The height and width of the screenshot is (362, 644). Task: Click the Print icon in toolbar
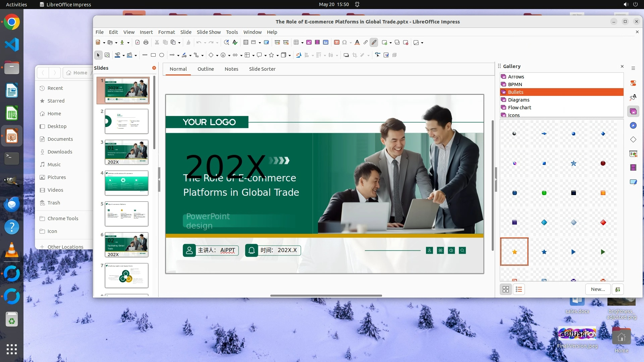click(146, 43)
